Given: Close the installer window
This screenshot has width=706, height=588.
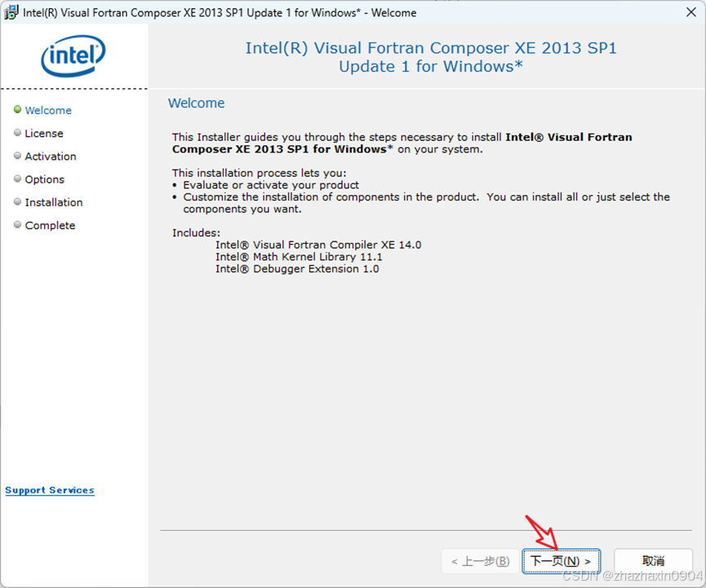Looking at the screenshot, I should coord(691,12).
